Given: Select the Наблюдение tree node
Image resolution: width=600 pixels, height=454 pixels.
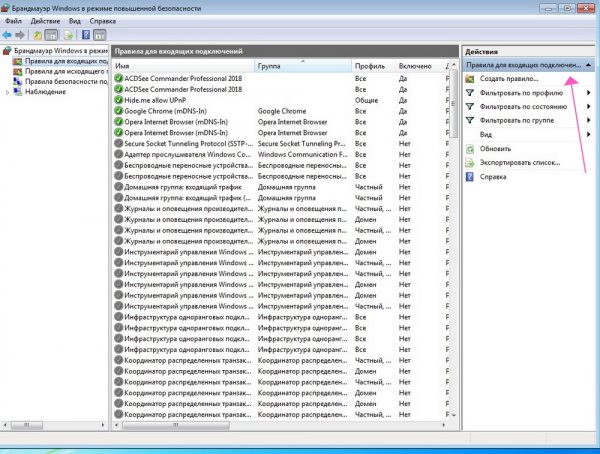Looking at the screenshot, I should coord(45,91).
